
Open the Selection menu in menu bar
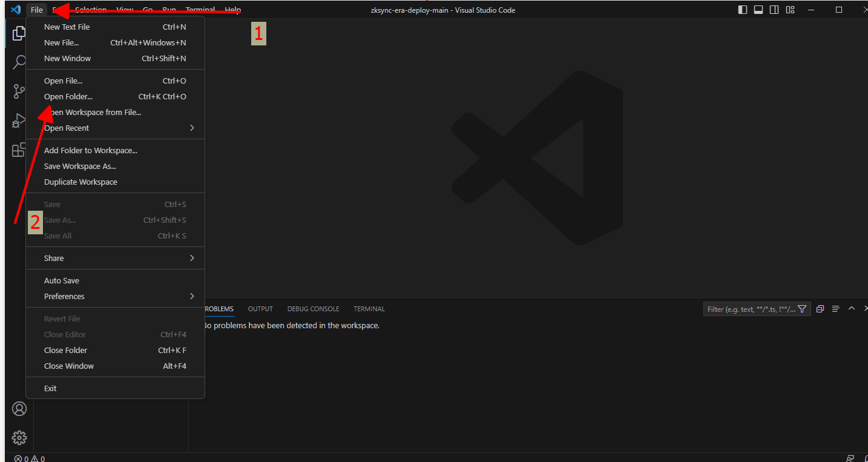pos(91,10)
